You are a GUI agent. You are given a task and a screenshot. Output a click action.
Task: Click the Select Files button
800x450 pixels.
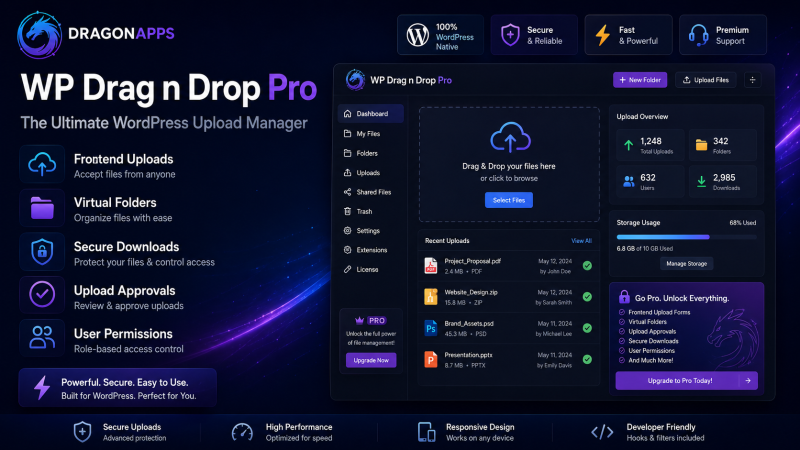tap(509, 200)
